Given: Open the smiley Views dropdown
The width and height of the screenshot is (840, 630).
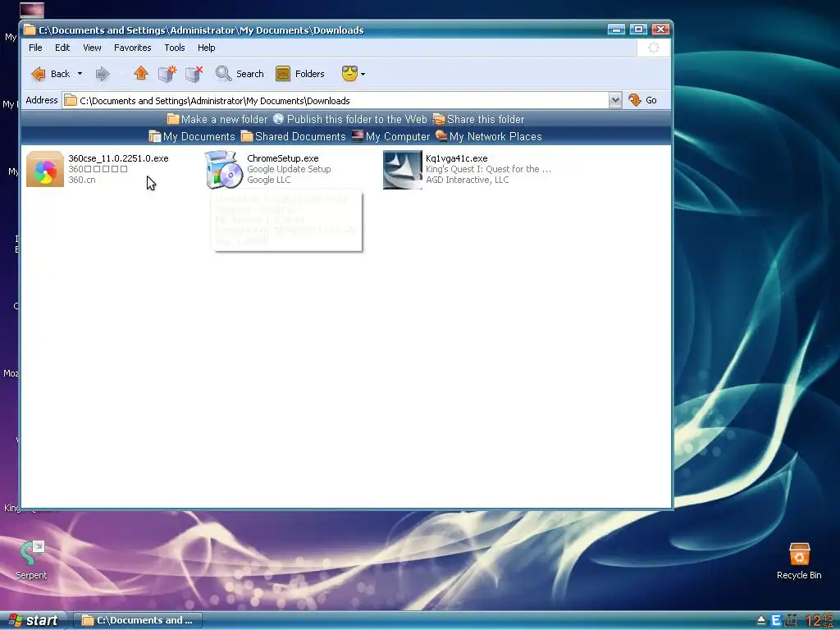Looking at the screenshot, I should (354, 73).
